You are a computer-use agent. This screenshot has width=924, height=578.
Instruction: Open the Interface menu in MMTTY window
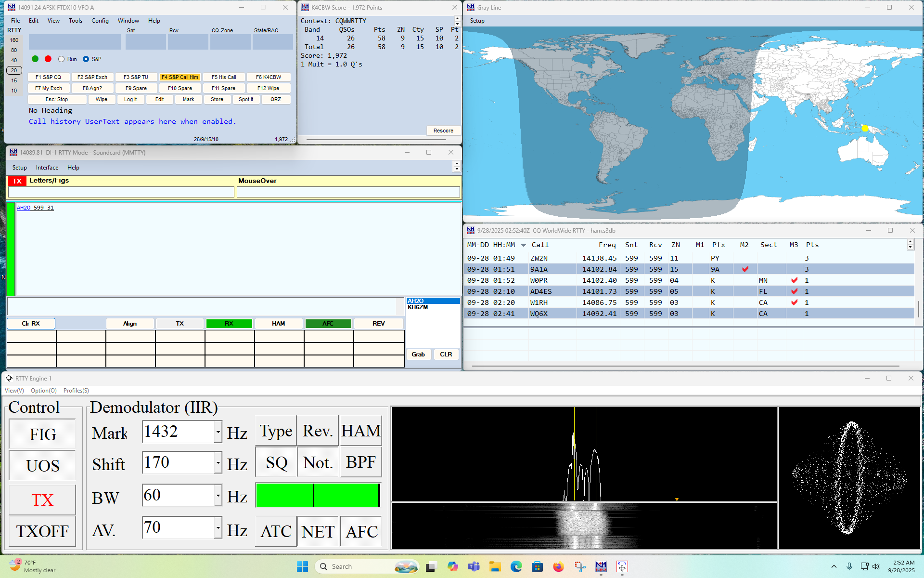click(x=47, y=168)
